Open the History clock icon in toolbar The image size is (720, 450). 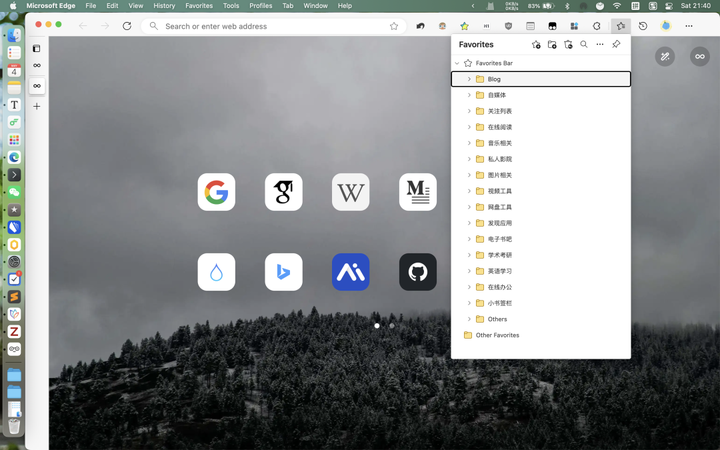tap(643, 26)
